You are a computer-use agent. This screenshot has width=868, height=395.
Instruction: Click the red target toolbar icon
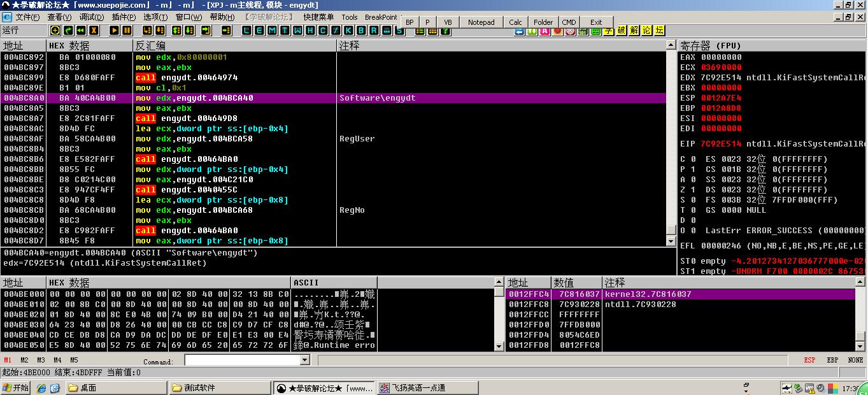pyautogui.click(x=570, y=31)
